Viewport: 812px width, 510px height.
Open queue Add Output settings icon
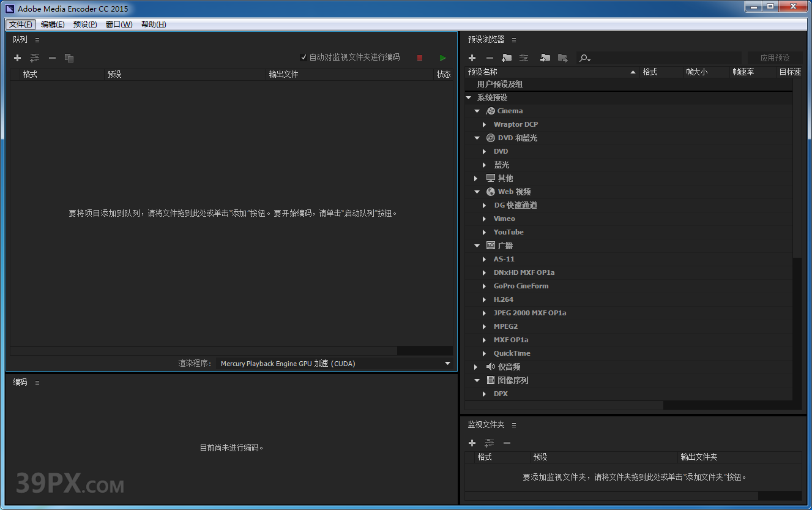(35, 58)
